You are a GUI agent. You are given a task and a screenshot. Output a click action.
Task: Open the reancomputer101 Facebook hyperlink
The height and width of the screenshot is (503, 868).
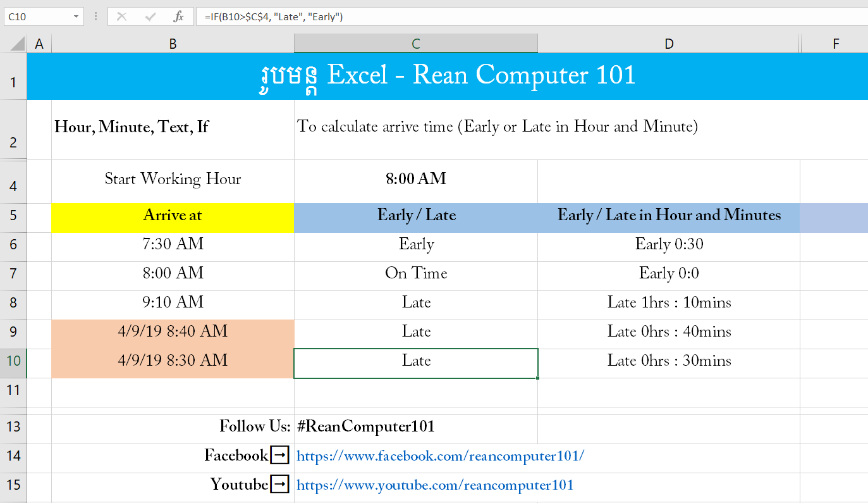(441, 454)
